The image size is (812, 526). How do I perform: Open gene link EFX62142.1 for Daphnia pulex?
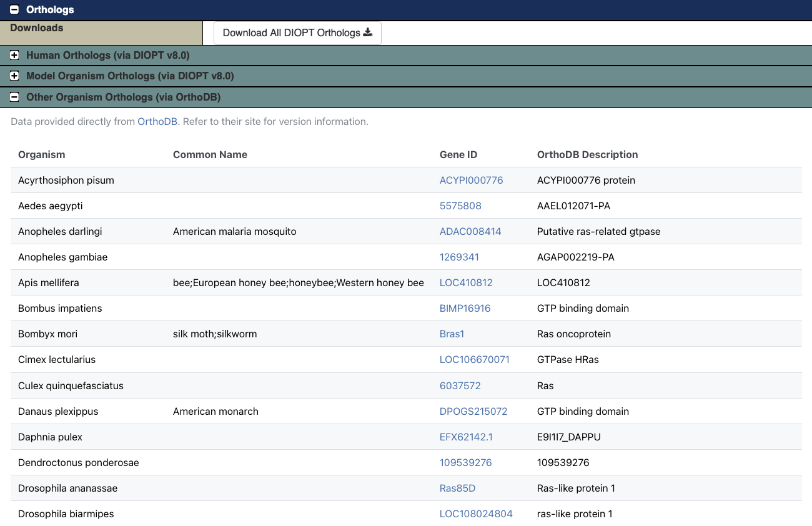[466, 437]
